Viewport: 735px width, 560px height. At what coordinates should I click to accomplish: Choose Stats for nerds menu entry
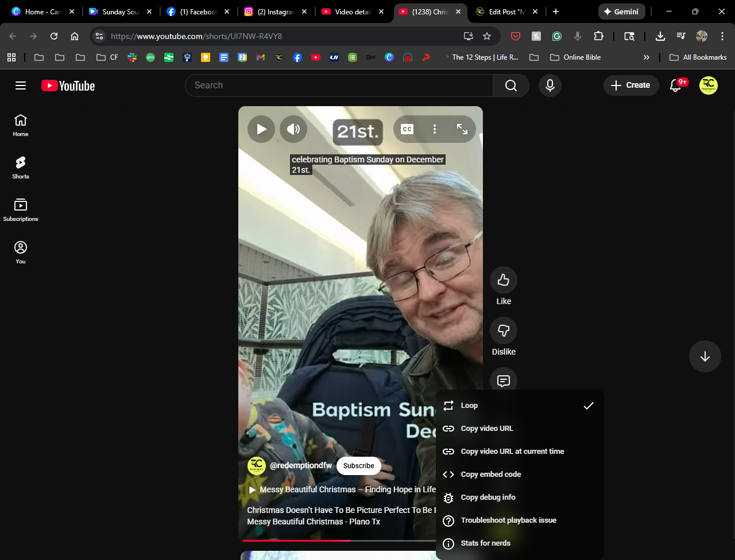click(x=485, y=543)
